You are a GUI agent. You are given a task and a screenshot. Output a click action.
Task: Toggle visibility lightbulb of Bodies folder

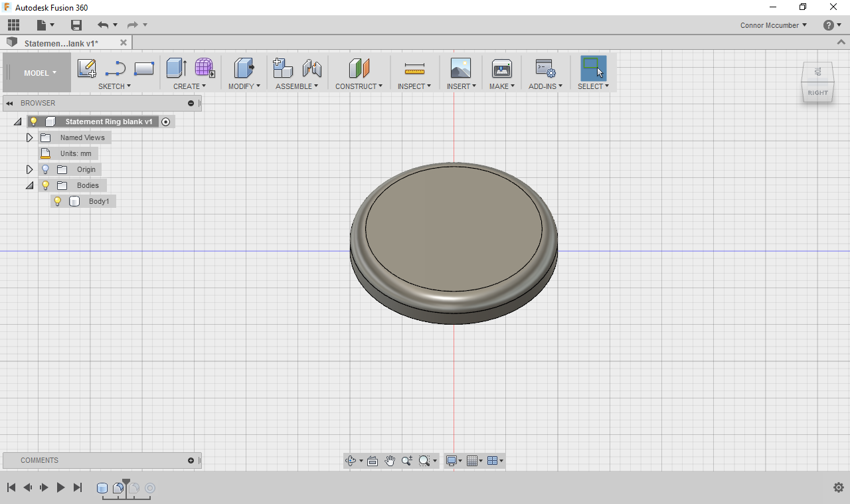[x=46, y=185]
